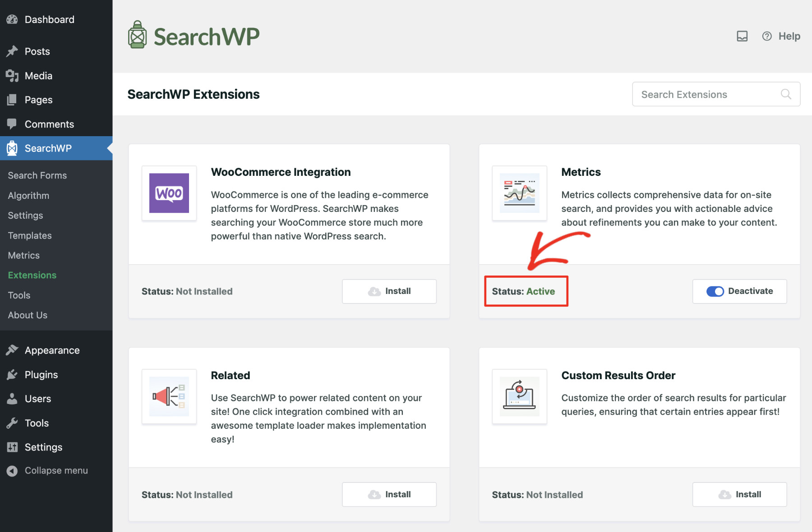Click the Dashboard gauge icon
Screen dimensions: 812x532
[12, 19]
